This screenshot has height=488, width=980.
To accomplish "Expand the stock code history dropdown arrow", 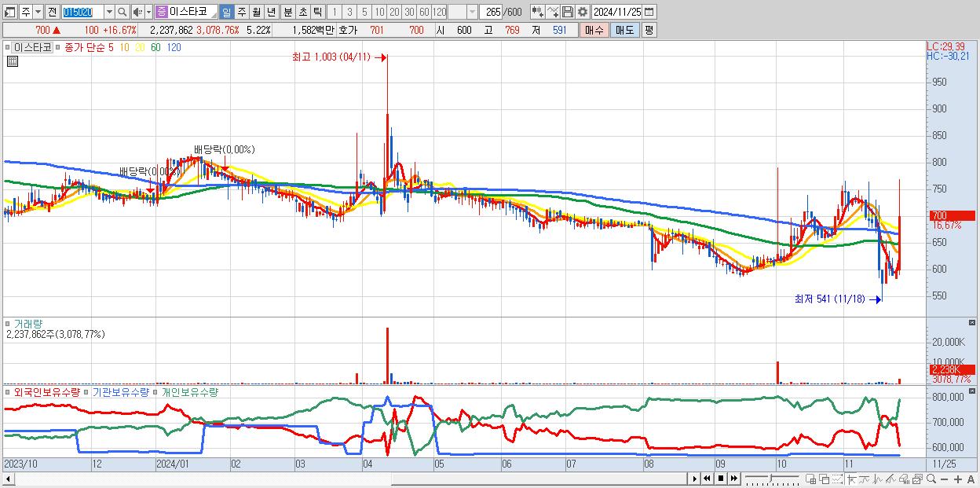I will (x=109, y=12).
